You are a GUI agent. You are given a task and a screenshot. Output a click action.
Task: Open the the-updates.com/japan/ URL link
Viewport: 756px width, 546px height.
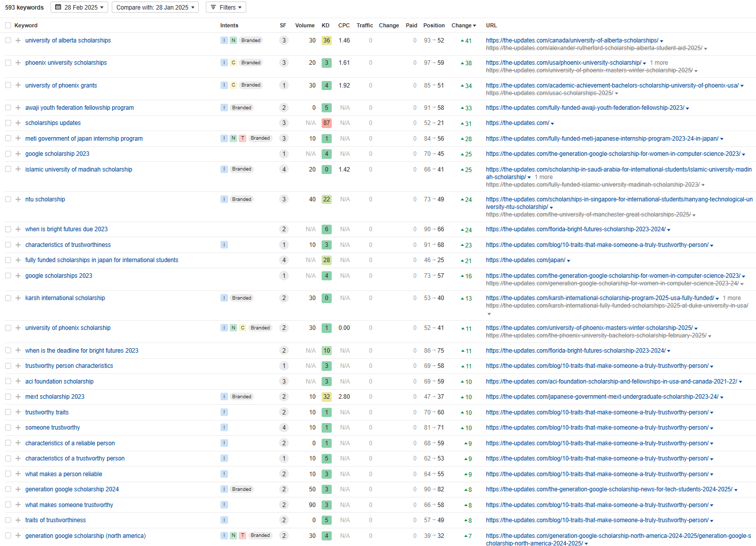click(x=525, y=260)
